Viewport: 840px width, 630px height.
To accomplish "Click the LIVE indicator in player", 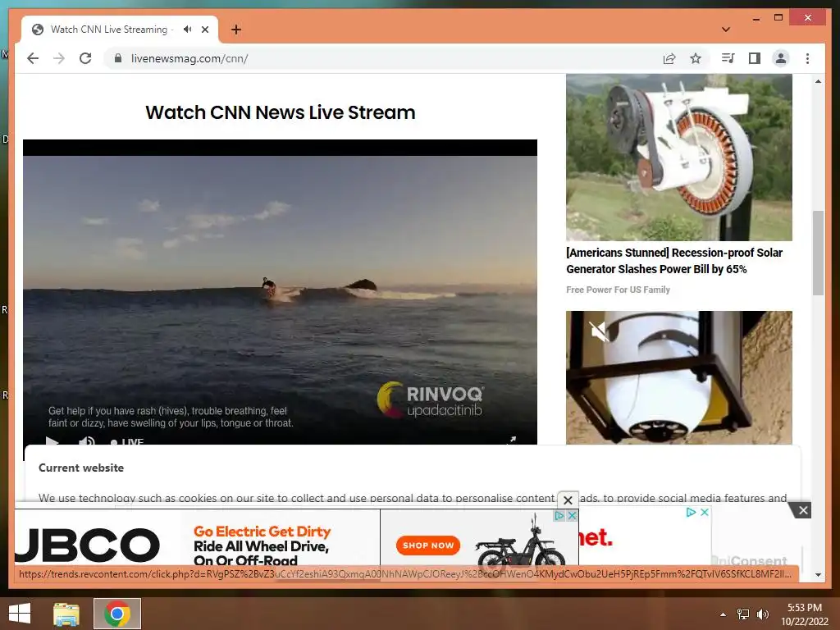I will (x=127, y=442).
